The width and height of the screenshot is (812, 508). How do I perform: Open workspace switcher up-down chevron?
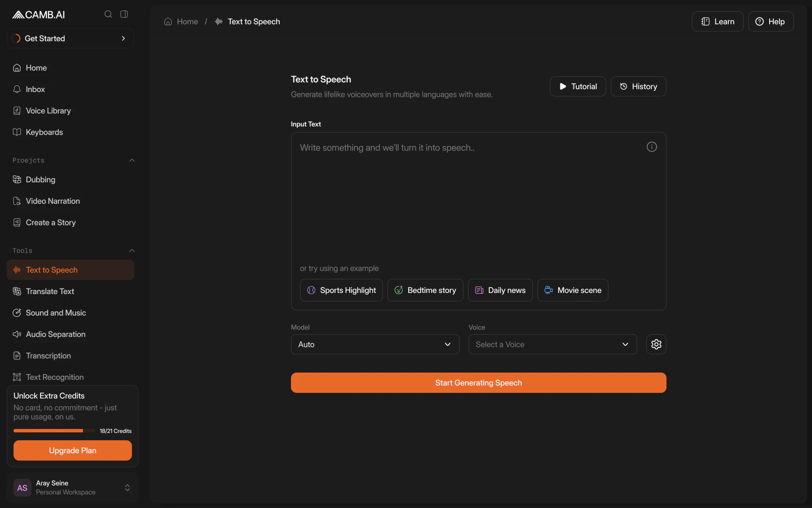pos(127,488)
